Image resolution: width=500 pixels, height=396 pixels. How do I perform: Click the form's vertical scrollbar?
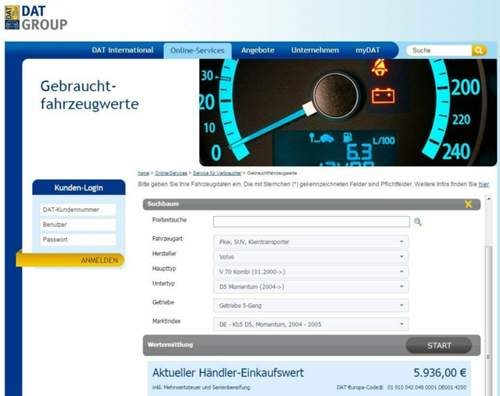pyautogui.click(x=489, y=296)
